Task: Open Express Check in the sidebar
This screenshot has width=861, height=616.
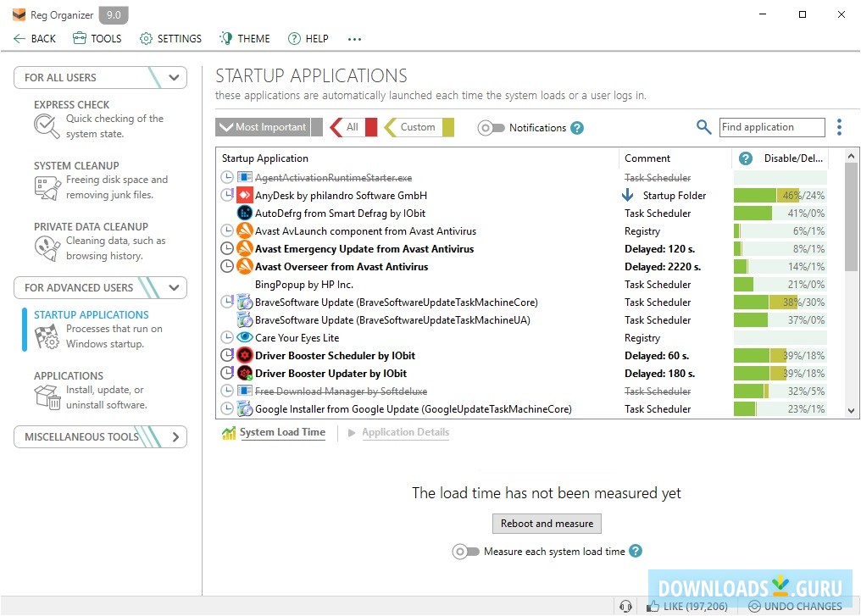Action: (99, 119)
